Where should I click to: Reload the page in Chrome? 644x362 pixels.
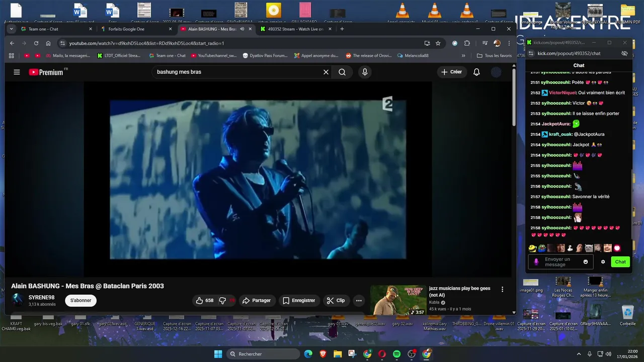tap(36, 43)
